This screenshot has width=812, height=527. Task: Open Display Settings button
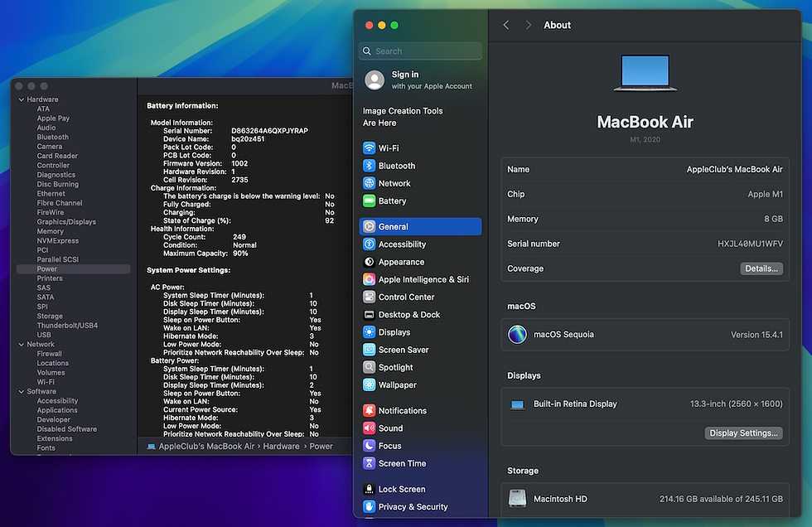(743, 433)
